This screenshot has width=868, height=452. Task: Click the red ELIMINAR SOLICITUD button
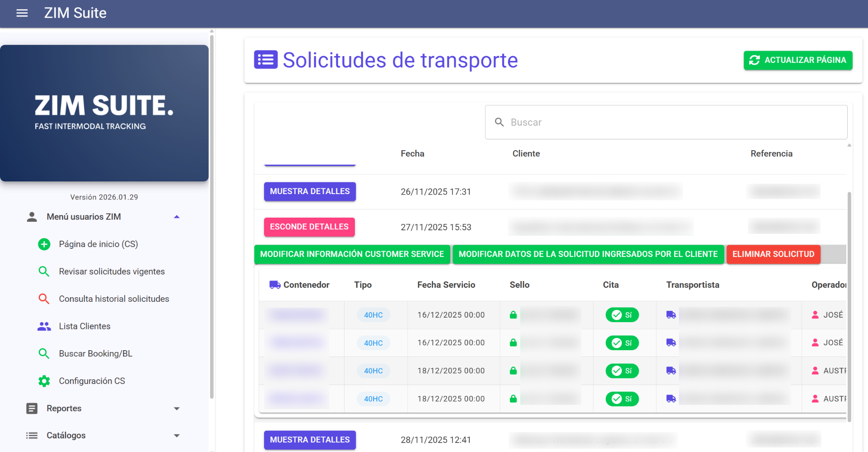(773, 254)
